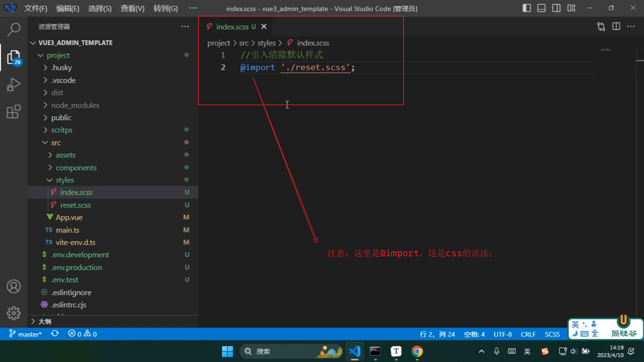
Task: Open .eslintrc.cjs file
Action: (x=113, y=305)
